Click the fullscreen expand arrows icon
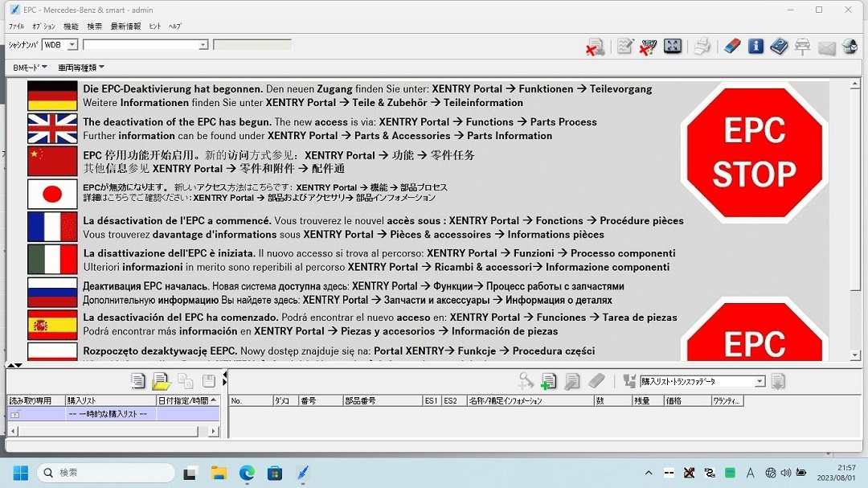The image size is (868, 488). pos(673,47)
